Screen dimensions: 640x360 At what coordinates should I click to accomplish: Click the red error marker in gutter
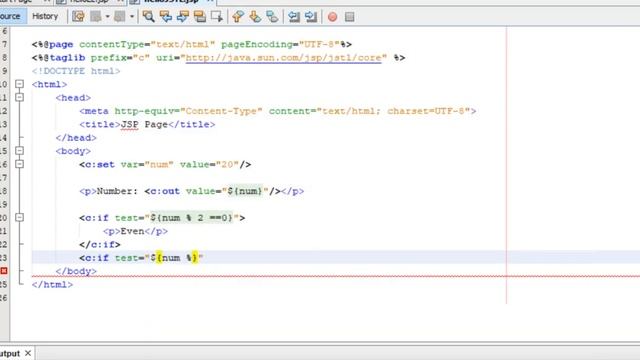pyautogui.click(x=4, y=271)
